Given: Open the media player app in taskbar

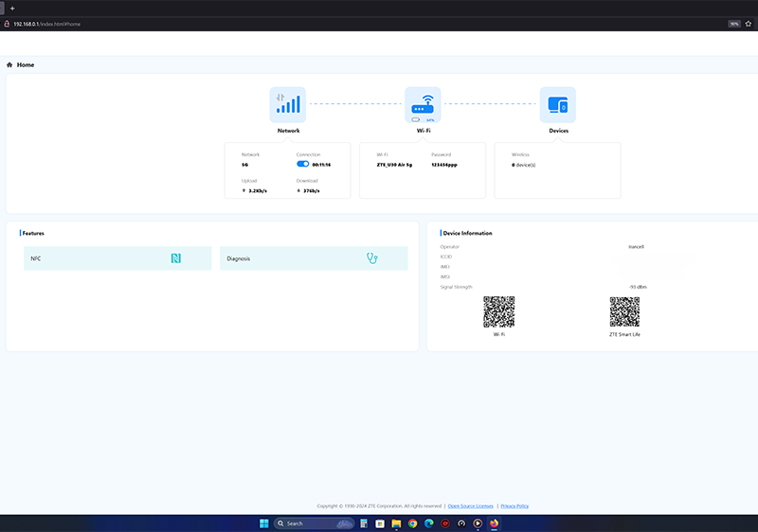Looking at the screenshot, I should tap(478, 523).
